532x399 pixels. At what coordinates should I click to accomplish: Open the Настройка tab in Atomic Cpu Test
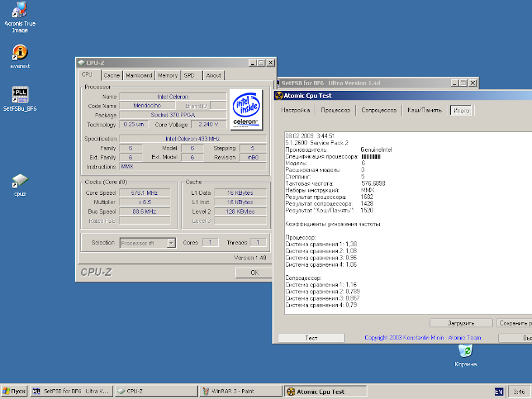coord(296,110)
